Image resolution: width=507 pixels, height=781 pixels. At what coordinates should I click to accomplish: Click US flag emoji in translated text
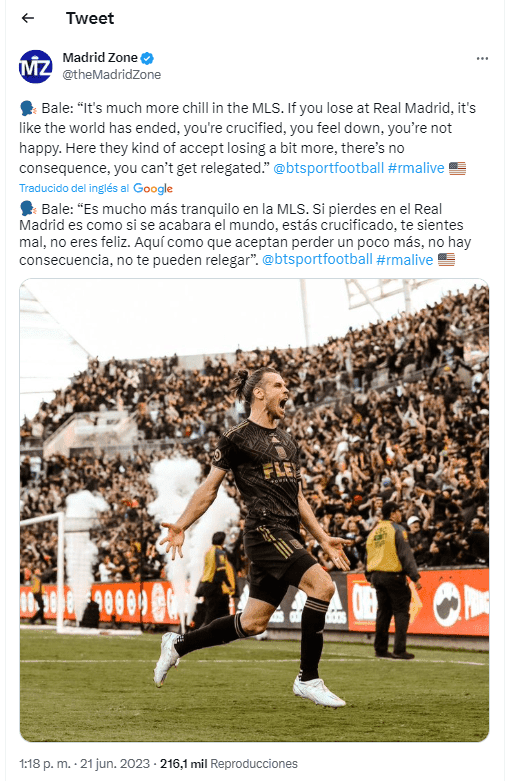pyautogui.click(x=446, y=260)
